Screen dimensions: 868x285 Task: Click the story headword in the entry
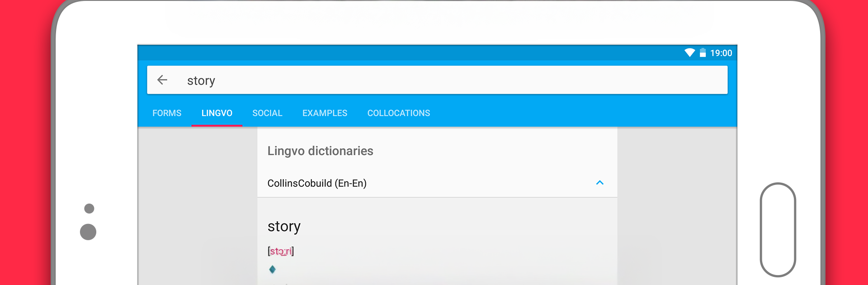tap(284, 226)
